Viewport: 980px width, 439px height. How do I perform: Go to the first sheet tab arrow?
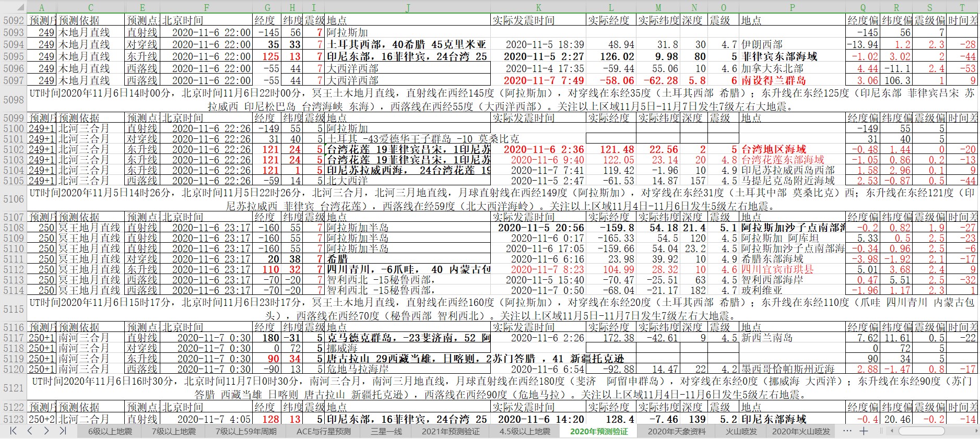(x=14, y=431)
